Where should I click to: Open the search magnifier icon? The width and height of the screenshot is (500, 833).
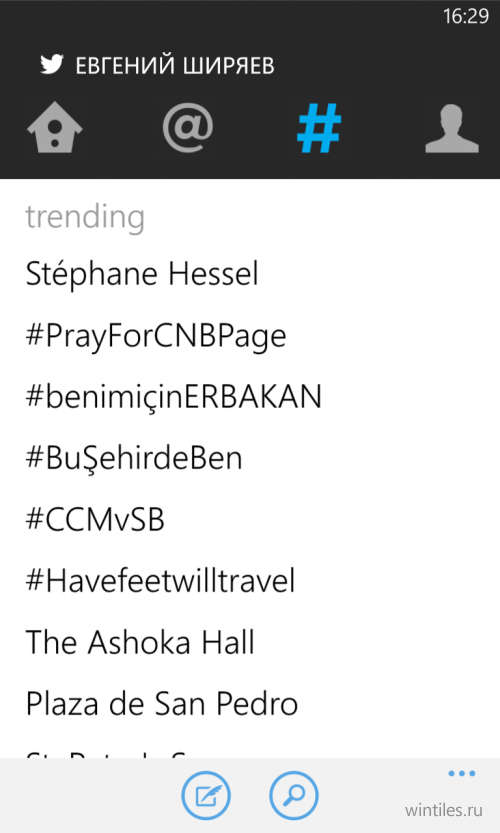[x=294, y=795]
